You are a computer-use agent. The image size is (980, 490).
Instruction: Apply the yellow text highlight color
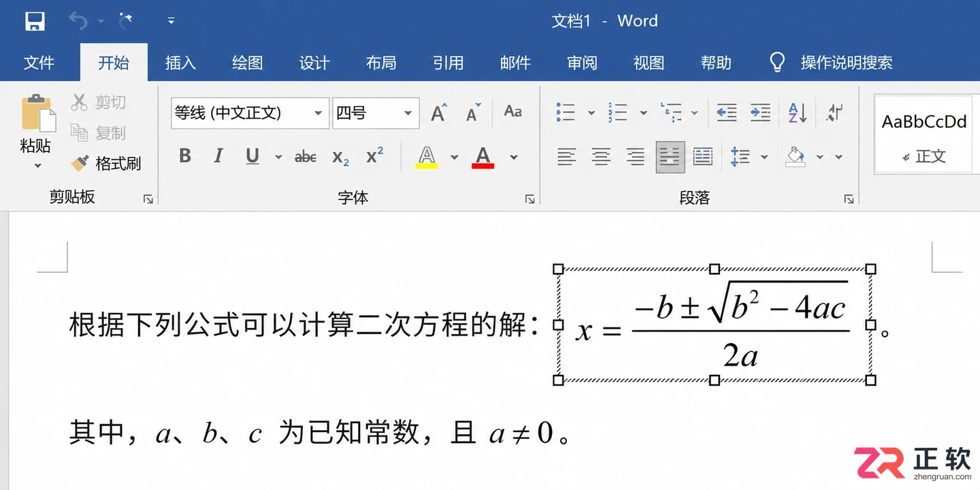point(427,157)
